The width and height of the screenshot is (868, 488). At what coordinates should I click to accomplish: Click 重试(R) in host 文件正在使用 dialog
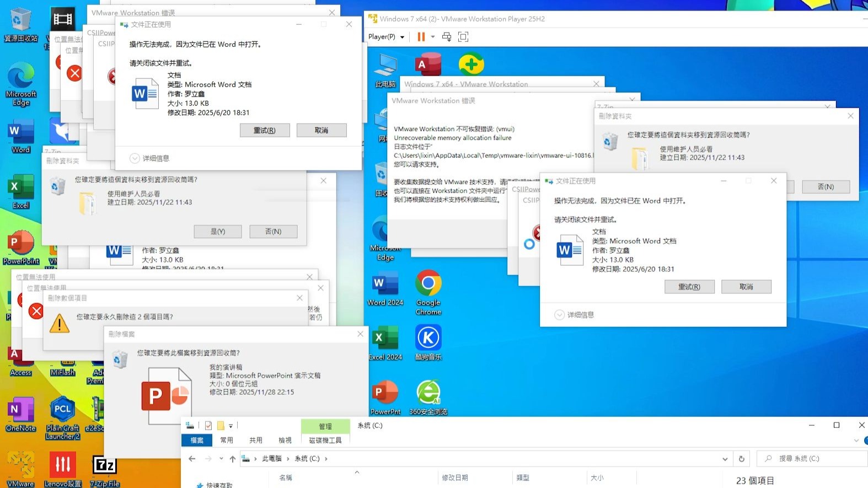point(265,130)
